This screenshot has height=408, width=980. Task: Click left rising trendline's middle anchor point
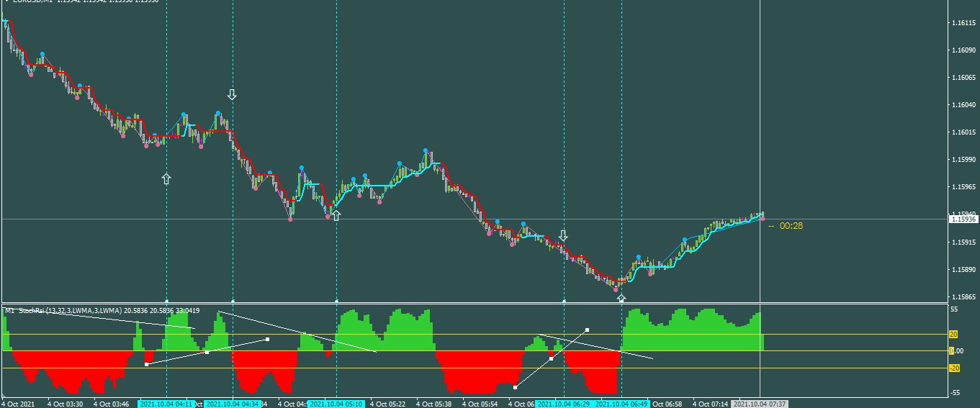pos(207,353)
